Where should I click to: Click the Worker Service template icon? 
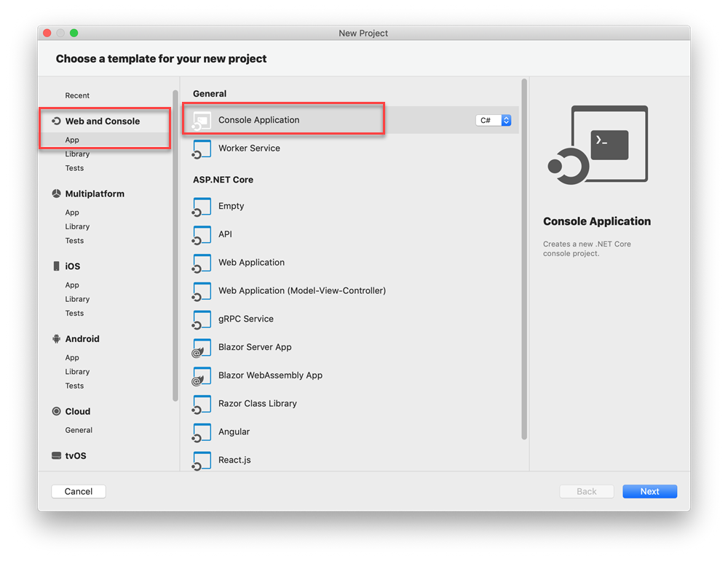tap(202, 148)
